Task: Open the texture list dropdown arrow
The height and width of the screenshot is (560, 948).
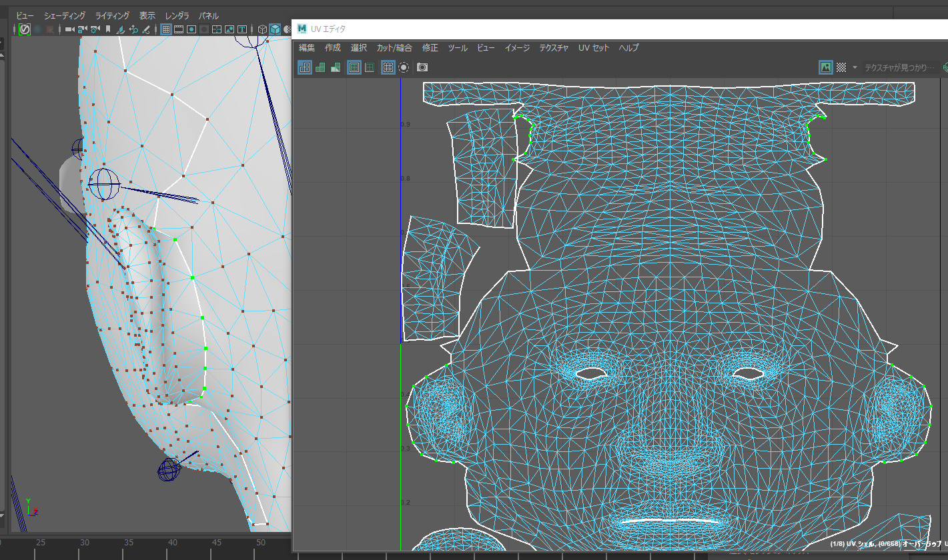Action: [855, 67]
